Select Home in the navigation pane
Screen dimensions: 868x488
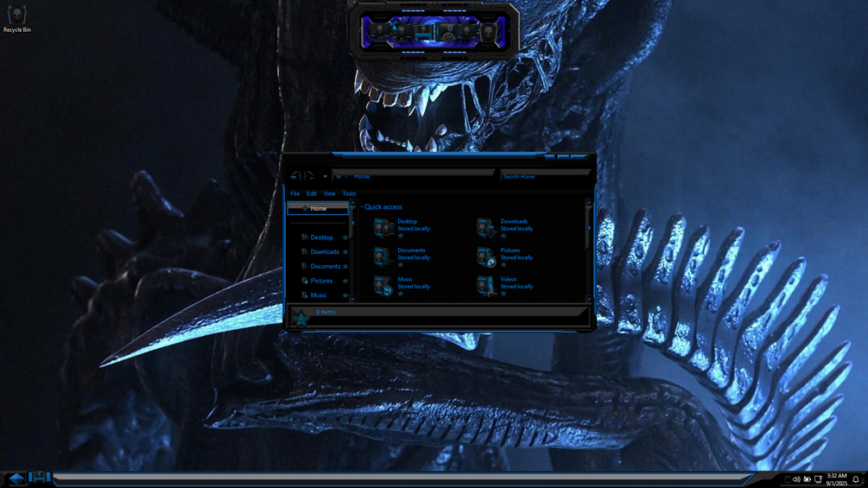pyautogui.click(x=318, y=209)
